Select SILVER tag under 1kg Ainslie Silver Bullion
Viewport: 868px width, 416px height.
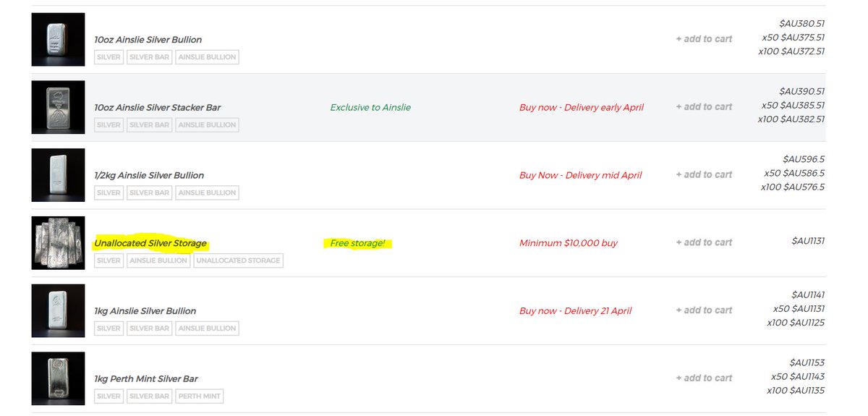[x=109, y=328]
